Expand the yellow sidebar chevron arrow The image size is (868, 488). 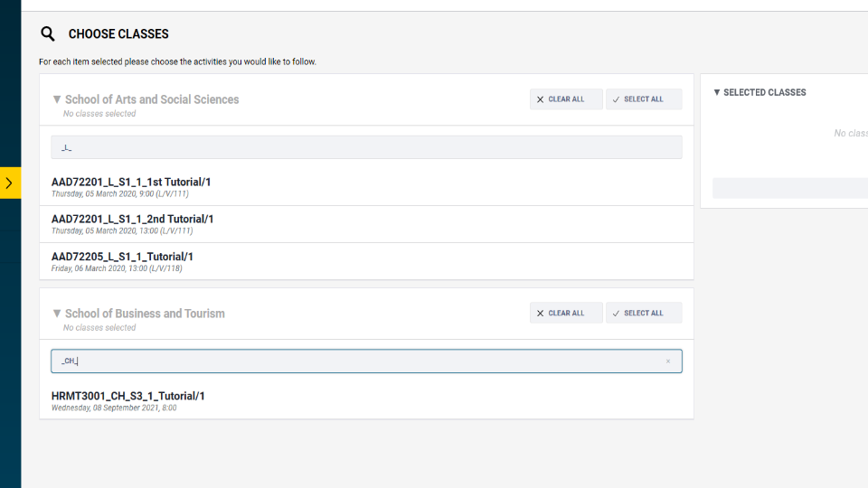pos(9,183)
